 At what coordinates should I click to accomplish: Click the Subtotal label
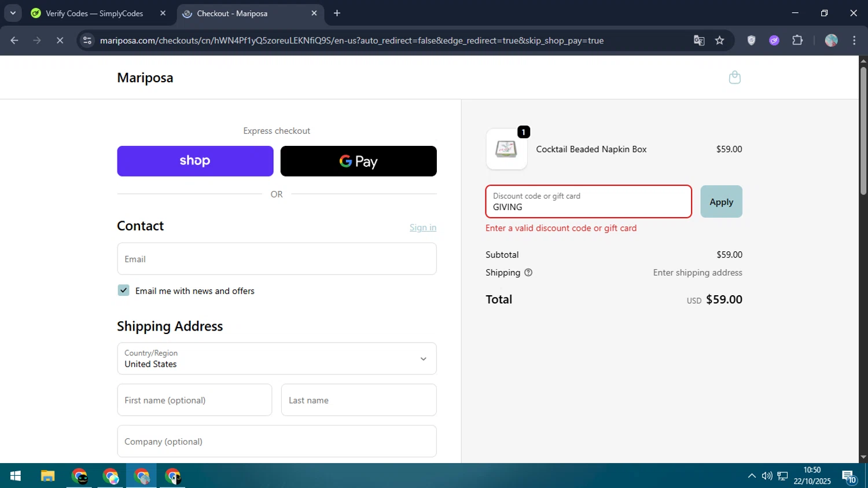pyautogui.click(x=502, y=255)
